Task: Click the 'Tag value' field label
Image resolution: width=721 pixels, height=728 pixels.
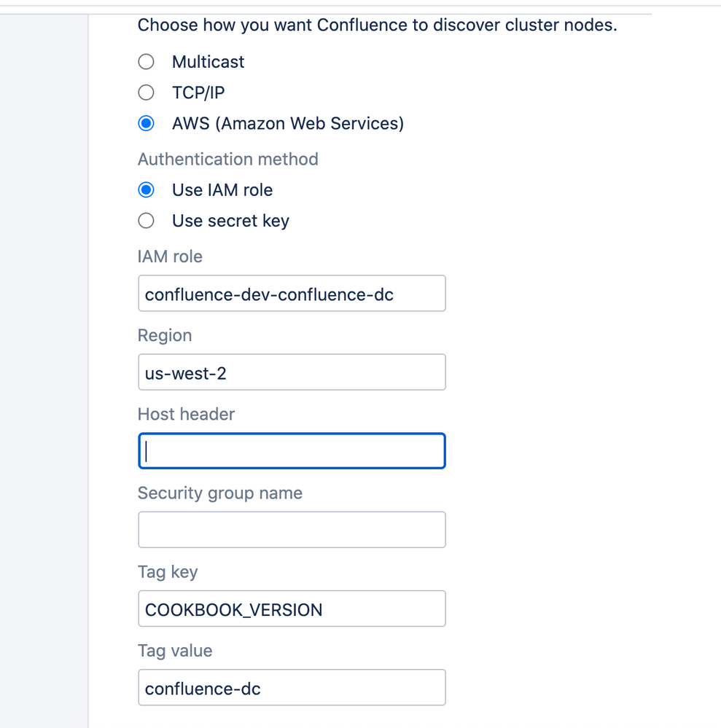Action: pos(175,651)
